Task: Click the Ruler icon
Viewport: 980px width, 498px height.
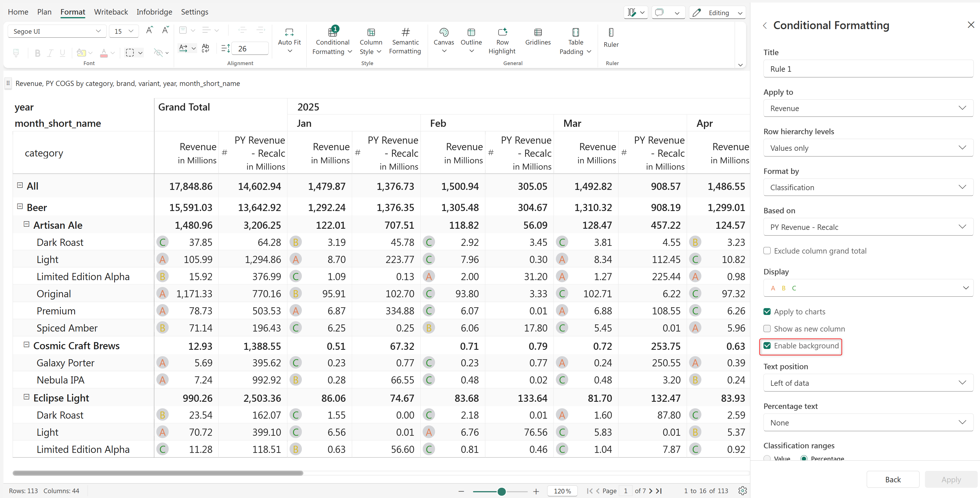Action: click(x=611, y=32)
